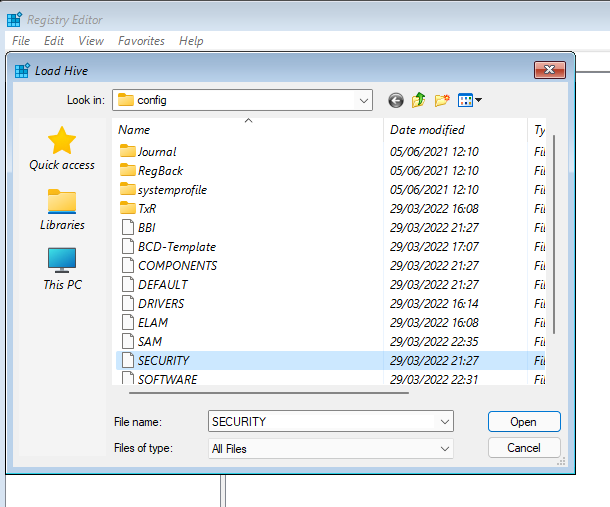Screen dimensions: 610x507
Task: Go up one folder level
Action: [419, 100]
